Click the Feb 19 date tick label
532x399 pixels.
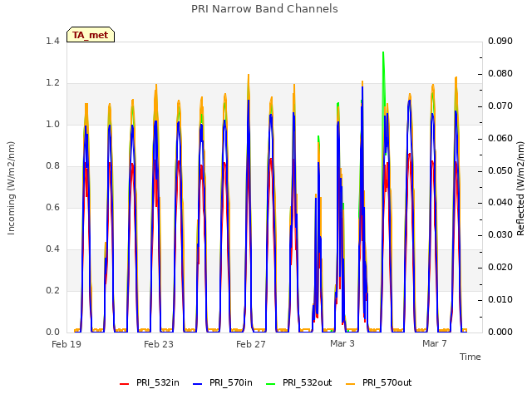pos(66,344)
